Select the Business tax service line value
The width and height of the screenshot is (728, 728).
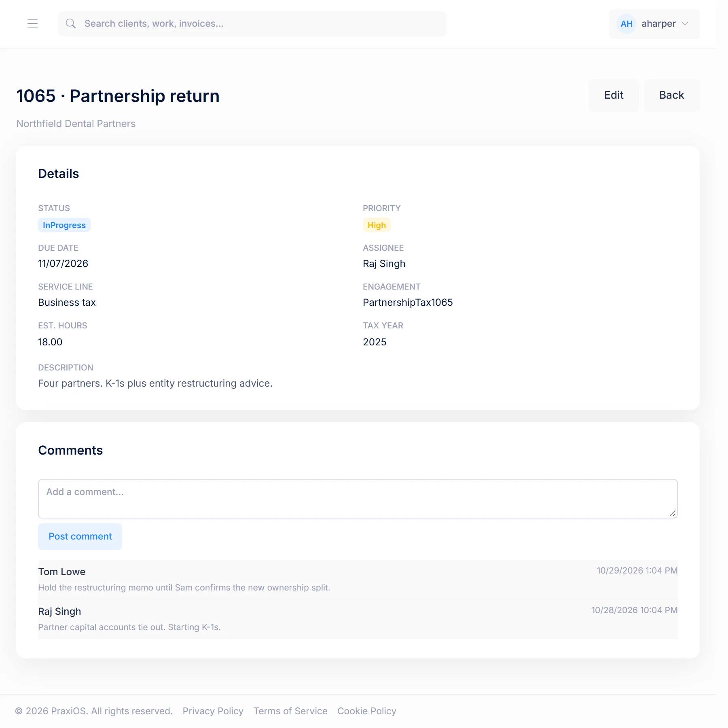[67, 303]
